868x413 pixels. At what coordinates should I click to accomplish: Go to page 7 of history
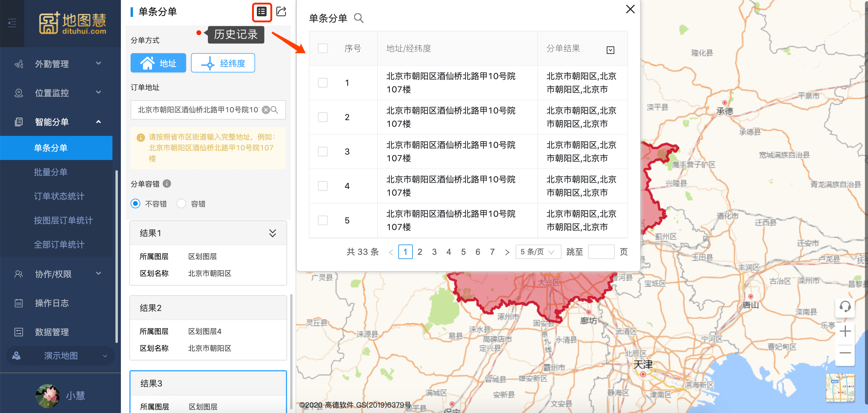pos(492,252)
